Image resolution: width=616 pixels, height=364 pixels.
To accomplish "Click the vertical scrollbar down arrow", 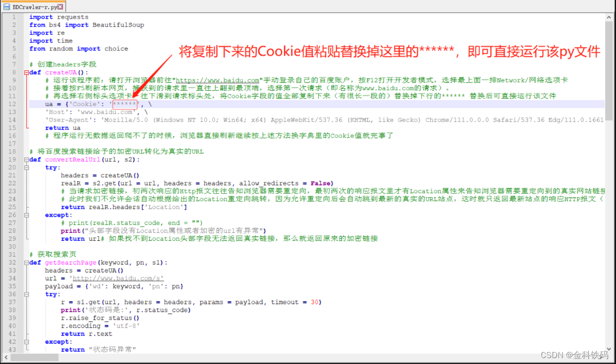I will tap(609, 350).
